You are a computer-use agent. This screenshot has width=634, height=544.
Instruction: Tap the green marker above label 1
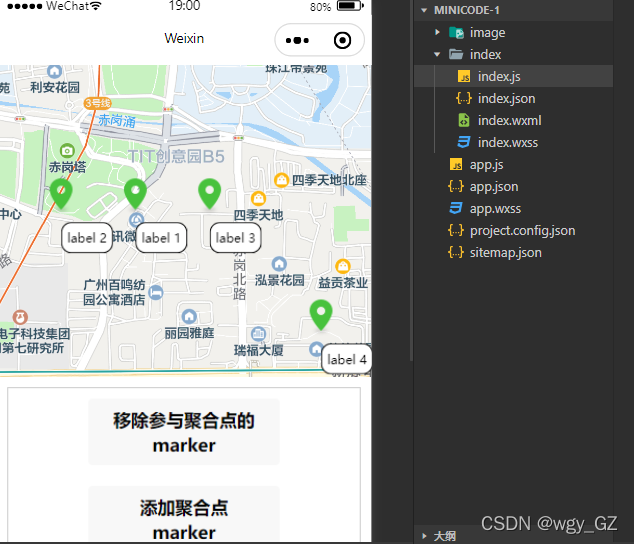135,194
